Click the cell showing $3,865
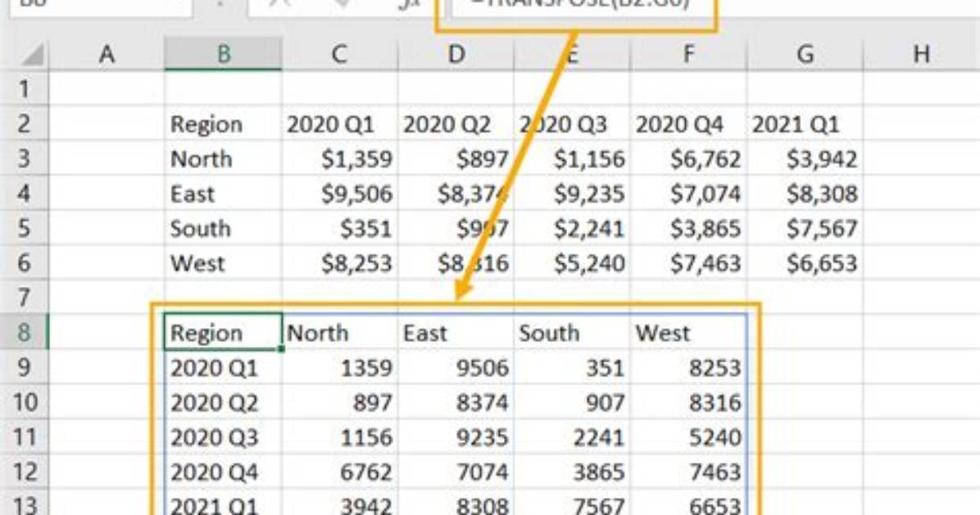The height and width of the screenshot is (515, 980). click(x=688, y=229)
